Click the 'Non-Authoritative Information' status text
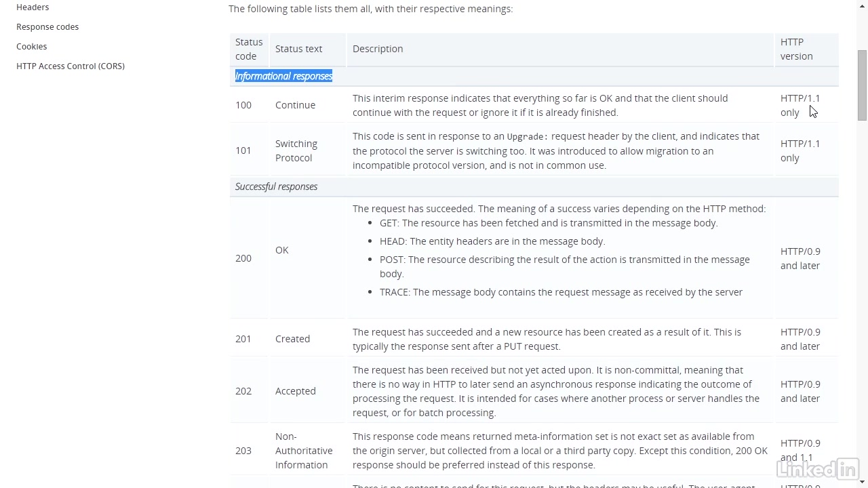The width and height of the screenshot is (868, 488). point(304,451)
